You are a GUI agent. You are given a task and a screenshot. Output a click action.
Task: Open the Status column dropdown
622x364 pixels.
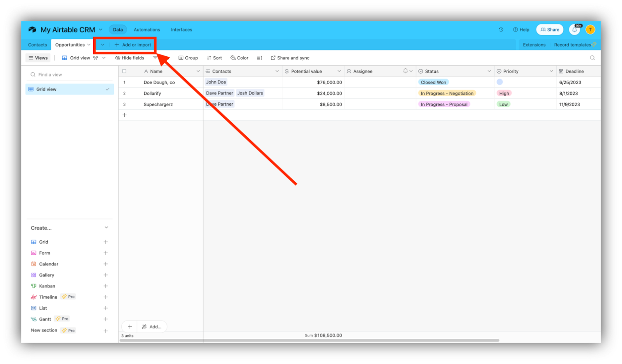tap(489, 71)
